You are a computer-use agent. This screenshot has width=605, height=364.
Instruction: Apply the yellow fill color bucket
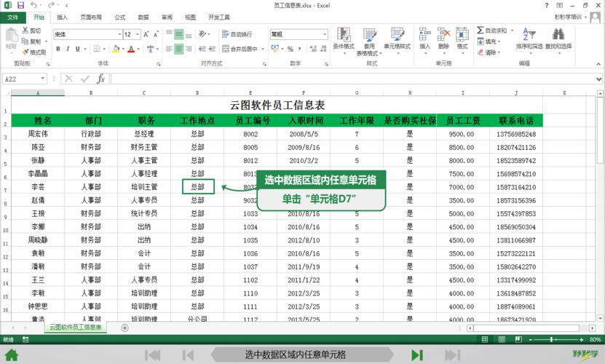(x=116, y=49)
